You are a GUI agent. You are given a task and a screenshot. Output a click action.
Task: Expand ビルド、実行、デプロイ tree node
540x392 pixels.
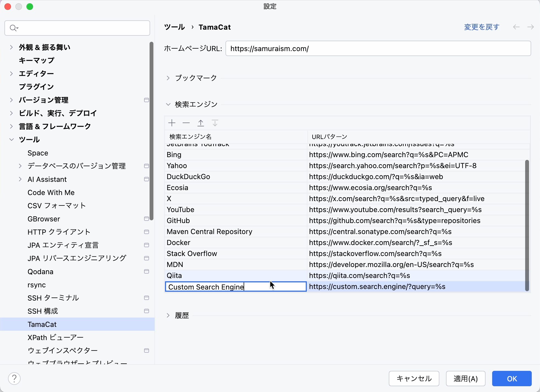(11, 113)
